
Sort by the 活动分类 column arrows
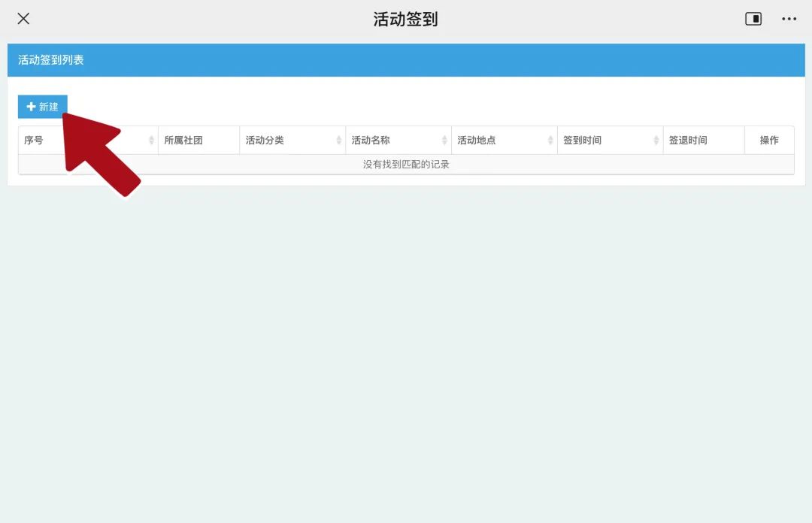[x=338, y=141]
